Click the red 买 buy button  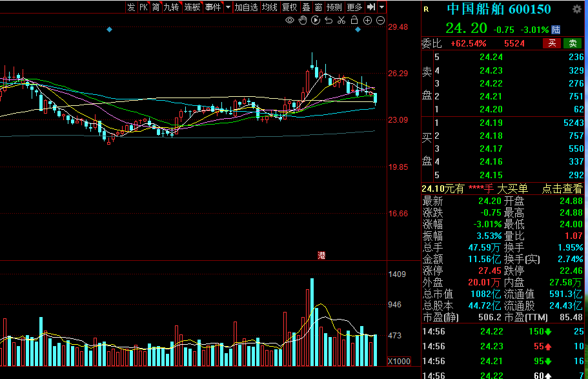click(552, 43)
